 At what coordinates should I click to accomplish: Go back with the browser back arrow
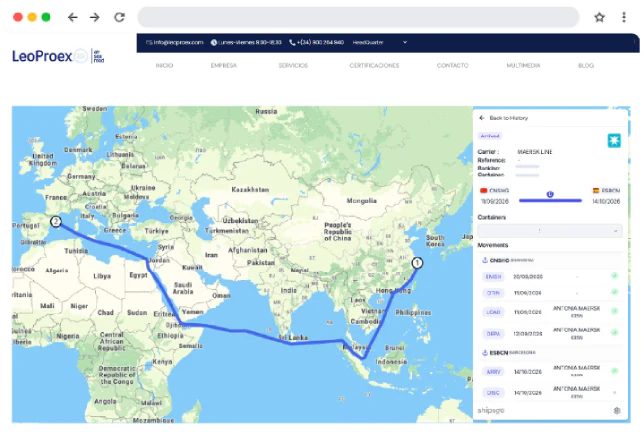click(73, 17)
